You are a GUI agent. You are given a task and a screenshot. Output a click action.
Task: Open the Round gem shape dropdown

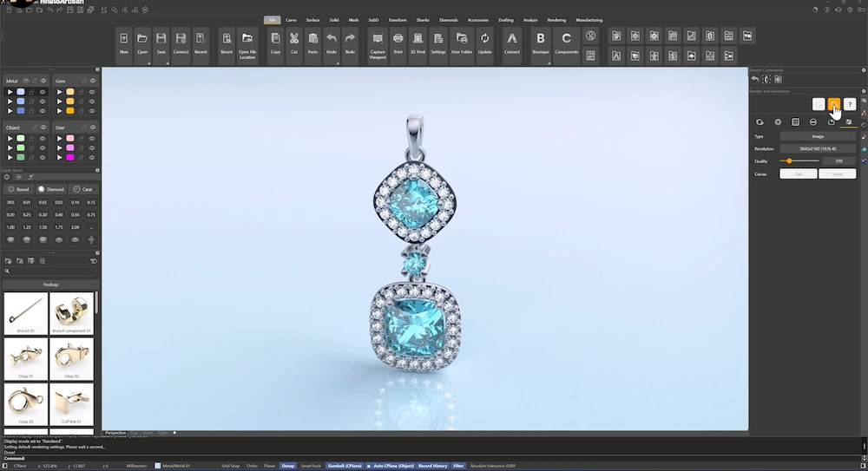coord(17,189)
